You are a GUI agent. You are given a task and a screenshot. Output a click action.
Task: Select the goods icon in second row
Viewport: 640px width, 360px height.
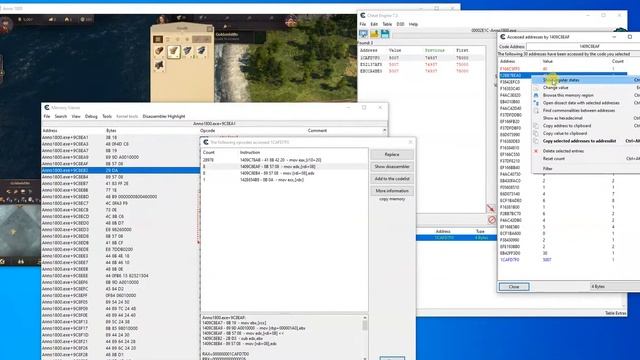(159, 65)
